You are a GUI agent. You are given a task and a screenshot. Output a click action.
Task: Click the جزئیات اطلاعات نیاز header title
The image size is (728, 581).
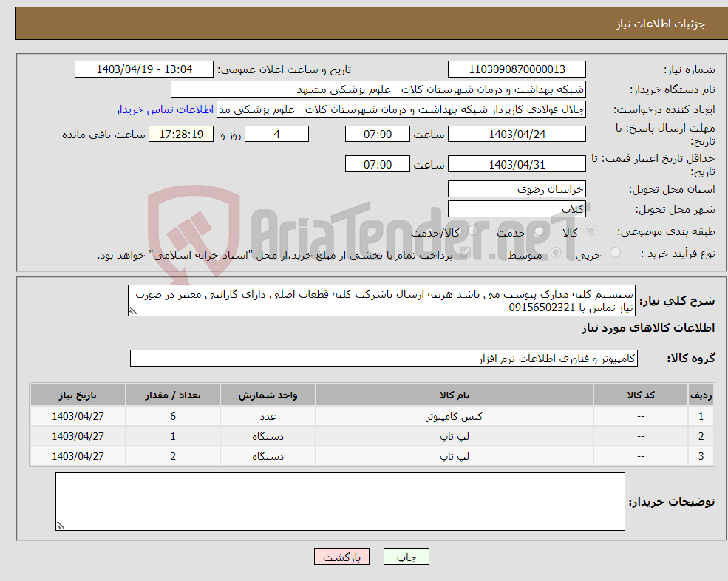(x=660, y=24)
